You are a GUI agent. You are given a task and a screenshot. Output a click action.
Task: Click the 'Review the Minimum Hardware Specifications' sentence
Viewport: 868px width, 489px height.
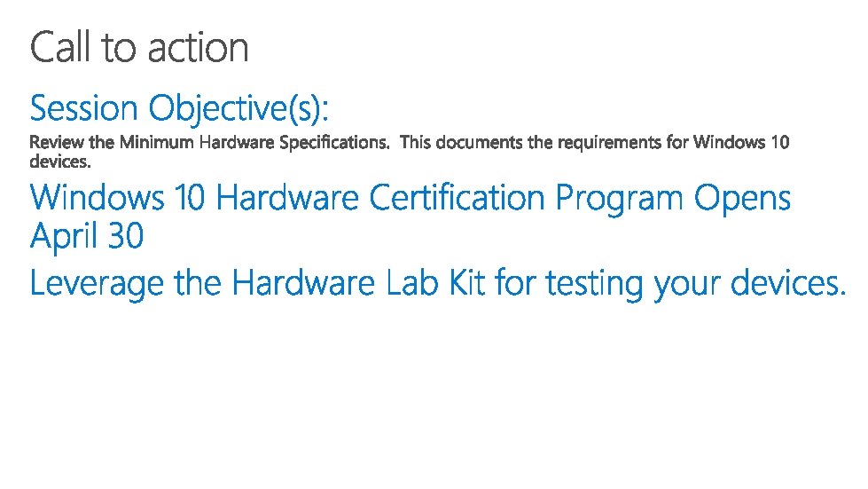point(209,143)
